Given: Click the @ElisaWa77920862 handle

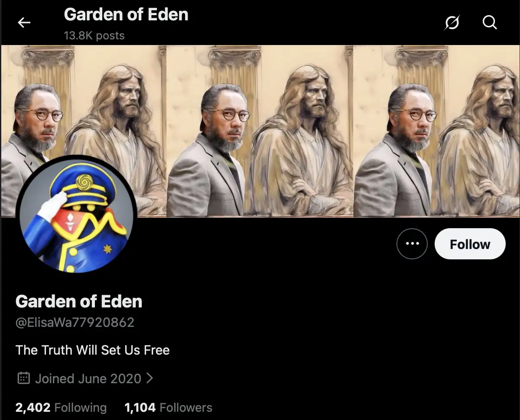Looking at the screenshot, I should click(x=75, y=323).
